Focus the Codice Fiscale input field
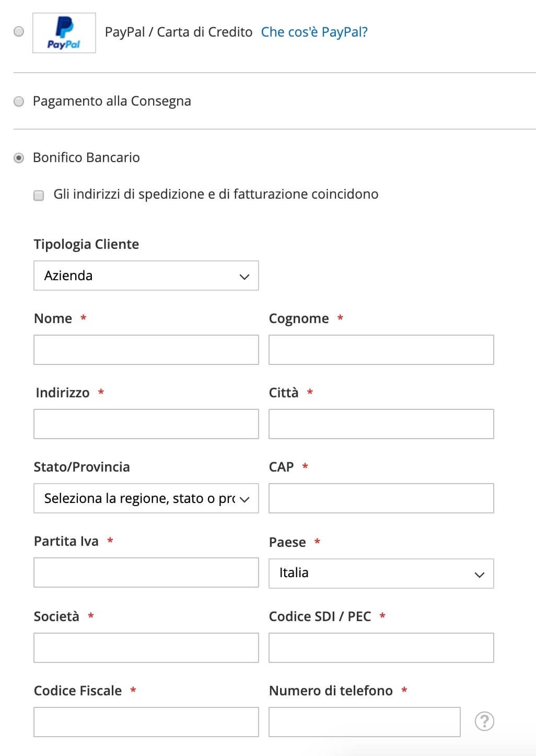 pos(146,722)
